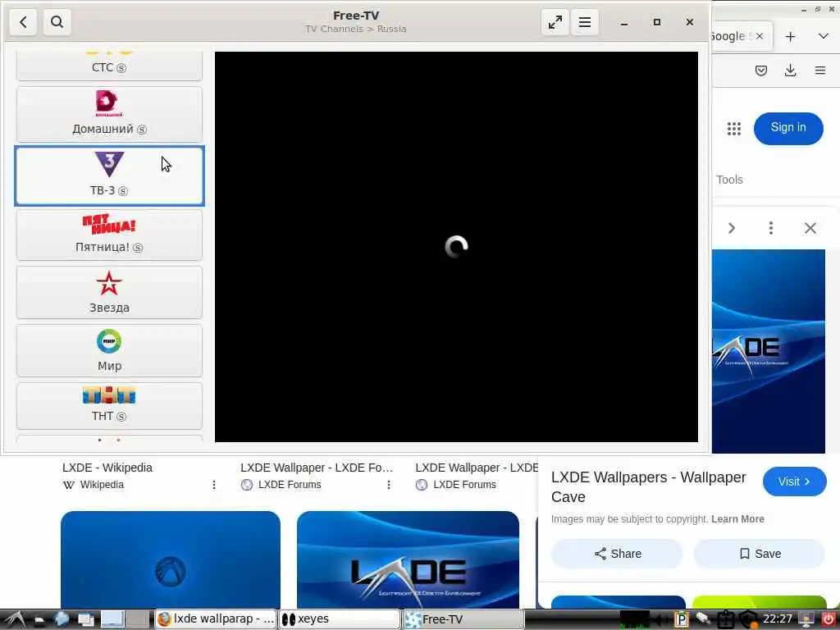Switch to the Free-TV taskbar entry

463,619
